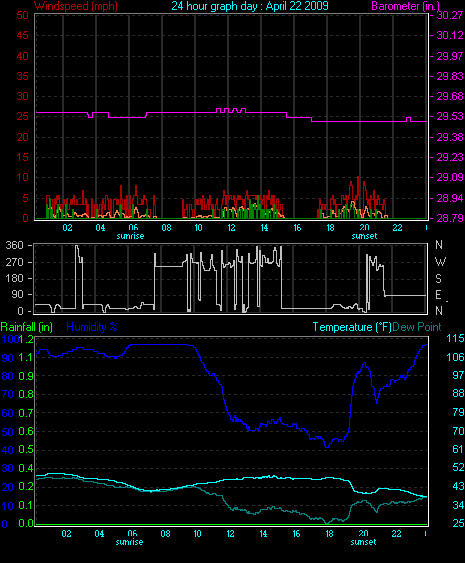Click temperature scale value 34
The height and width of the screenshot is (563, 465).
point(458,505)
